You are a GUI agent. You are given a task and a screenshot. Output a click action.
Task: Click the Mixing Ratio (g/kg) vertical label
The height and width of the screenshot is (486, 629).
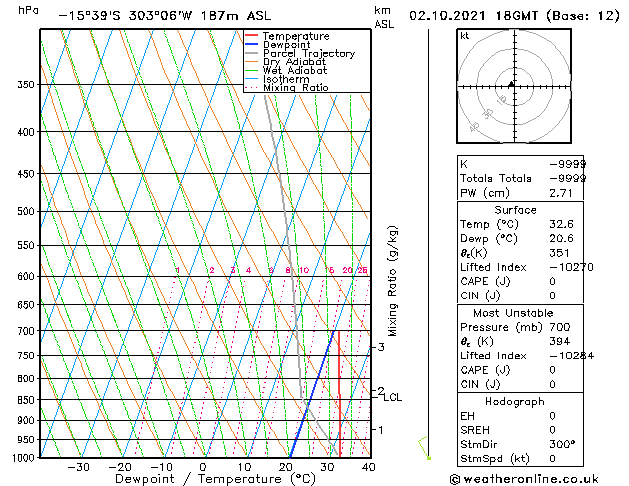392,281
